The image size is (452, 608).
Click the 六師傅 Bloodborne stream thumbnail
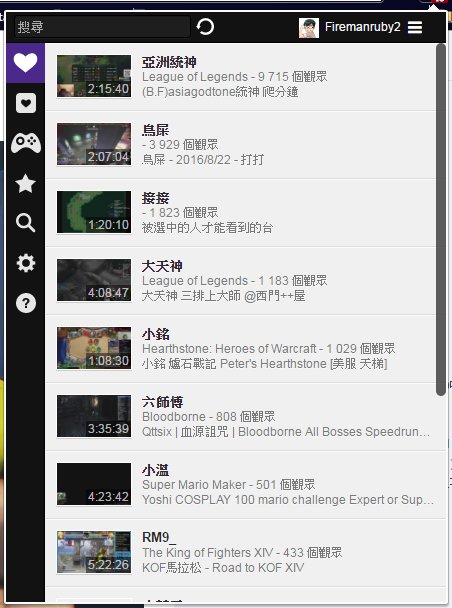[x=94, y=416]
